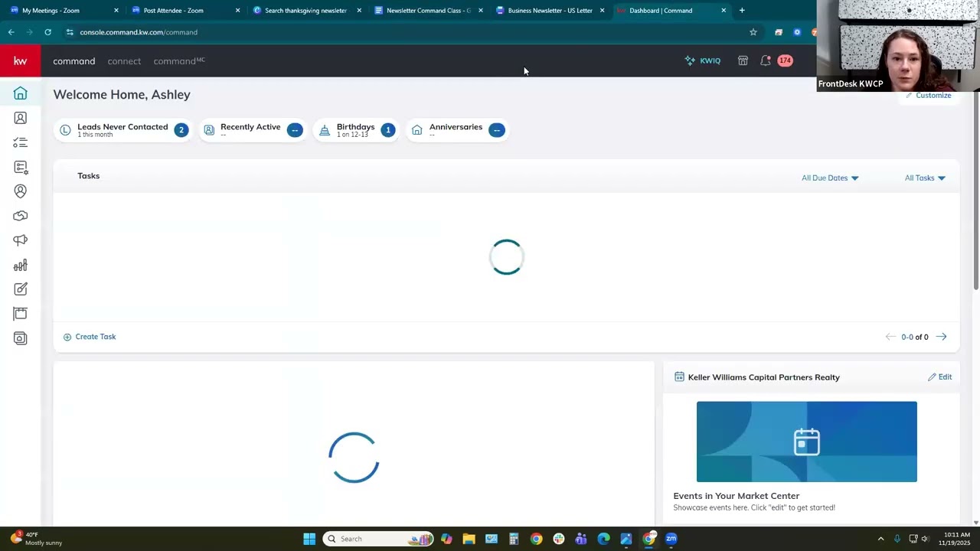
Task: Open the notifications bell
Action: coord(765,60)
